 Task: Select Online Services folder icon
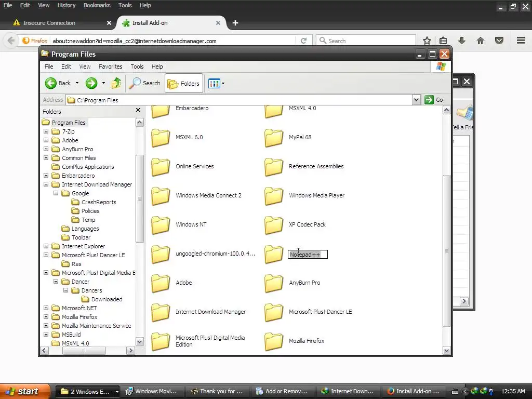(x=161, y=167)
